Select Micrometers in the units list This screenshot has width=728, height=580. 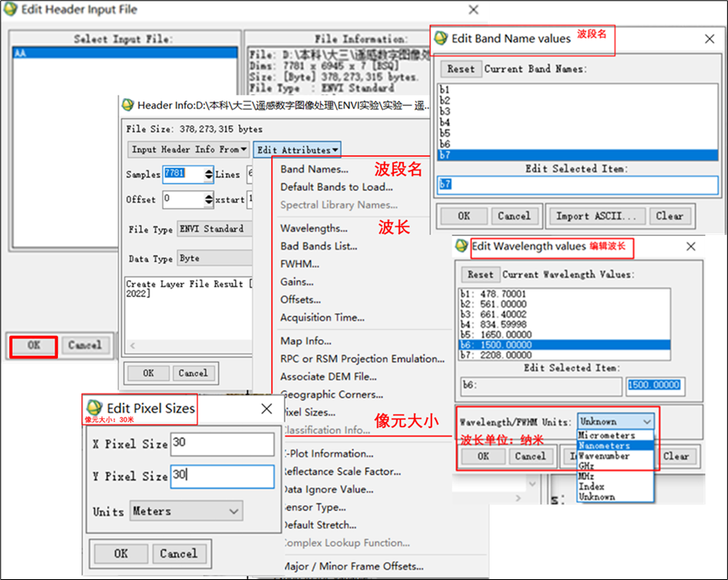click(615, 436)
